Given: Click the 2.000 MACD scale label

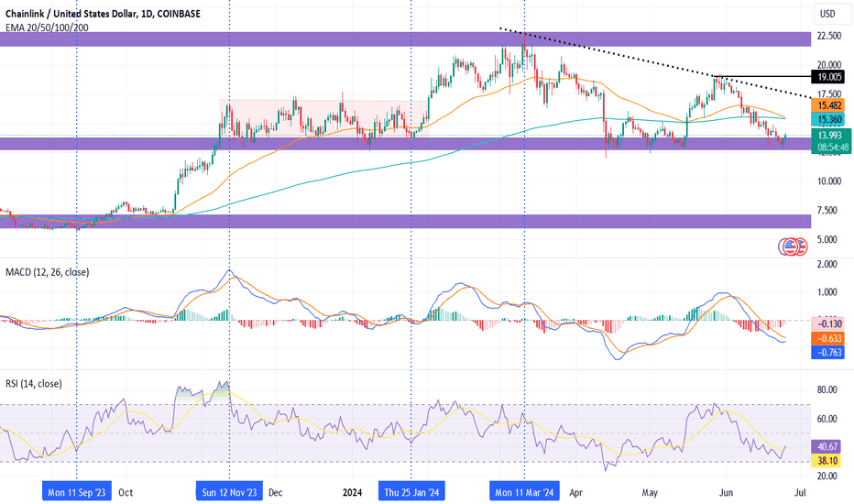Looking at the screenshot, I should pyautogui.click(x=827, y=264).
